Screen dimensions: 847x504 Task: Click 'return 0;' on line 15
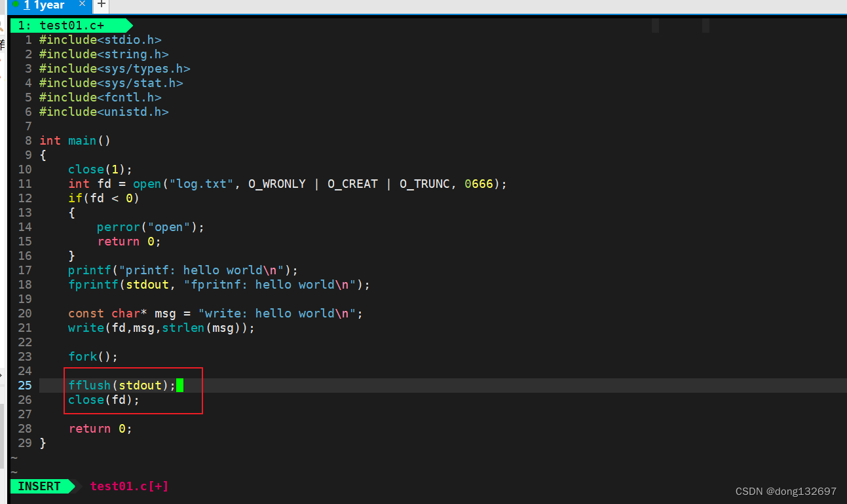[129, 242]
